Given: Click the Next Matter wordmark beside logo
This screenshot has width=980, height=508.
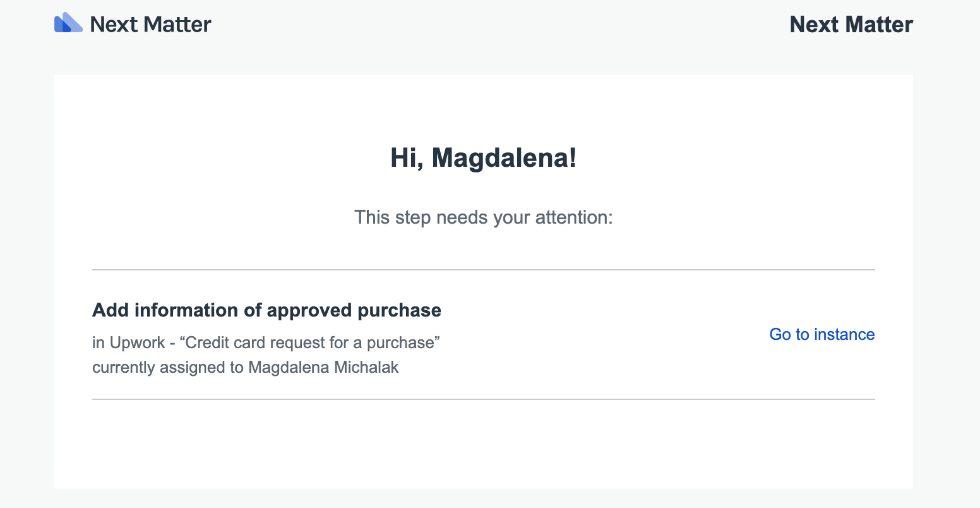Looking at the screenshot, I should tap(150, 25).
